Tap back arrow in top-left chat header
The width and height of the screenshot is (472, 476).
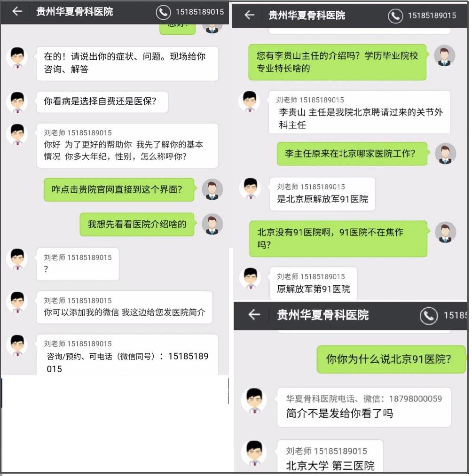tap(17, 12)
